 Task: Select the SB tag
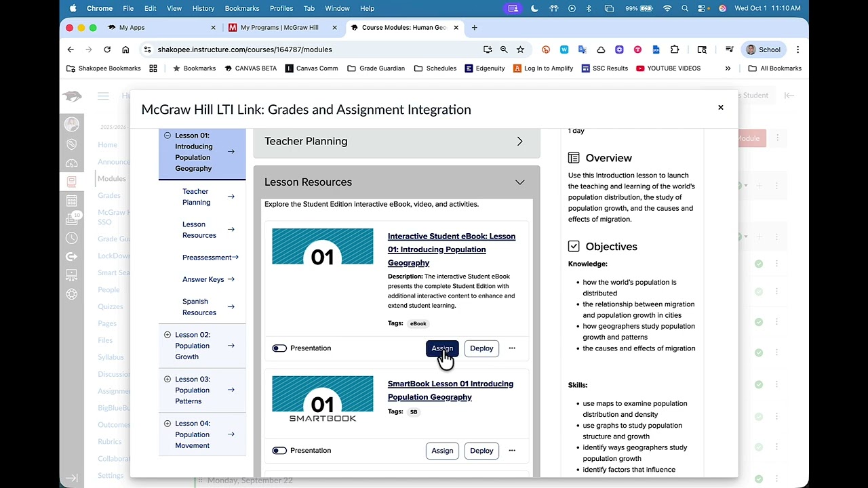pyautogui.click(x=414, y=412)
